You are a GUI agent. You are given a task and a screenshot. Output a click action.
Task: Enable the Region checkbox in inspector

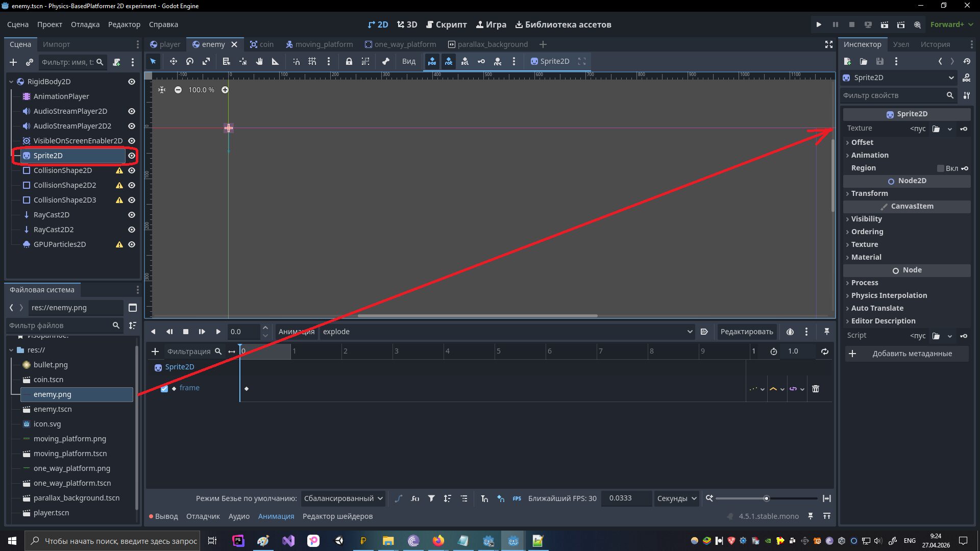[941, 168]
